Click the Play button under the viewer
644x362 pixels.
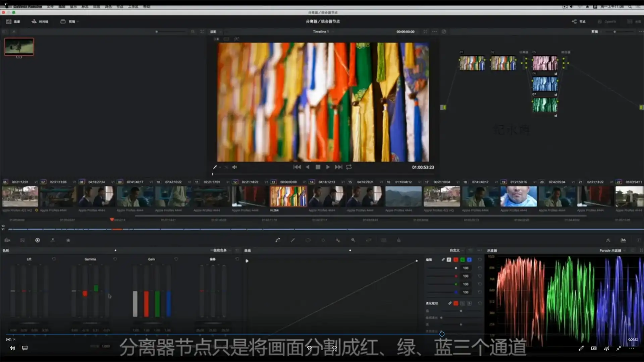328,167
